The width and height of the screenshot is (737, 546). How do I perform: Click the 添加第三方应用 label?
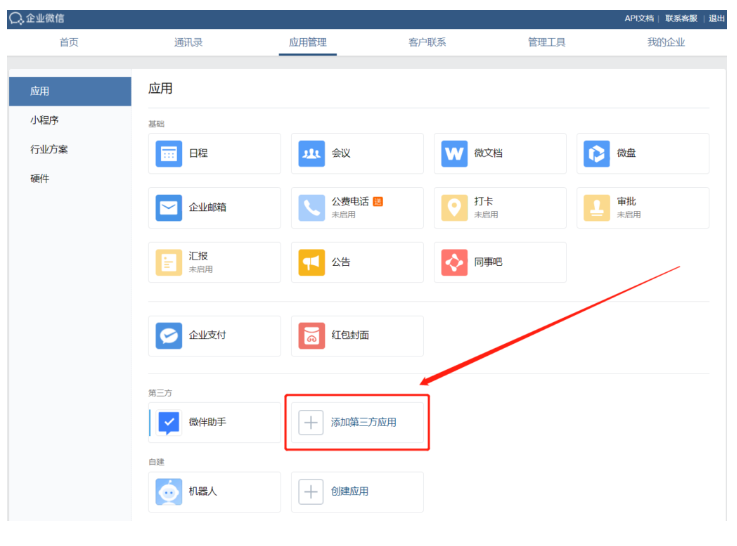364,422
